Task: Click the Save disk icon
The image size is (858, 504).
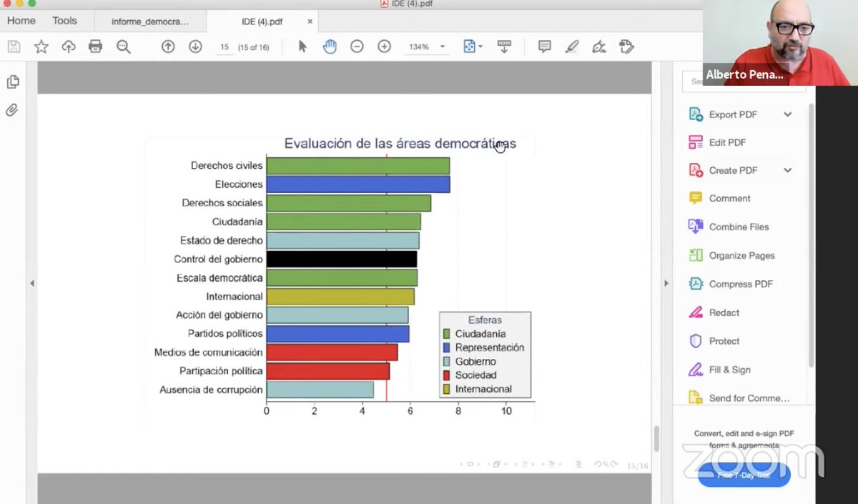Action: point(14,46)
